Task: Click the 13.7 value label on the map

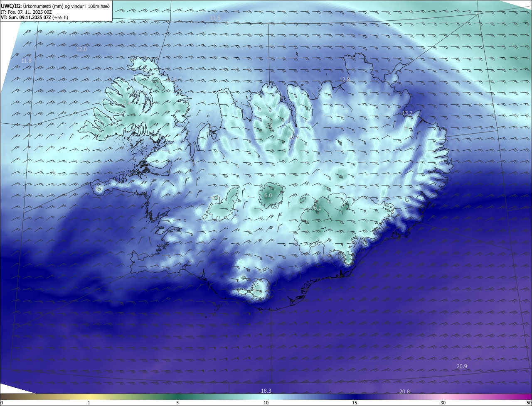Action: coord(407,113)
